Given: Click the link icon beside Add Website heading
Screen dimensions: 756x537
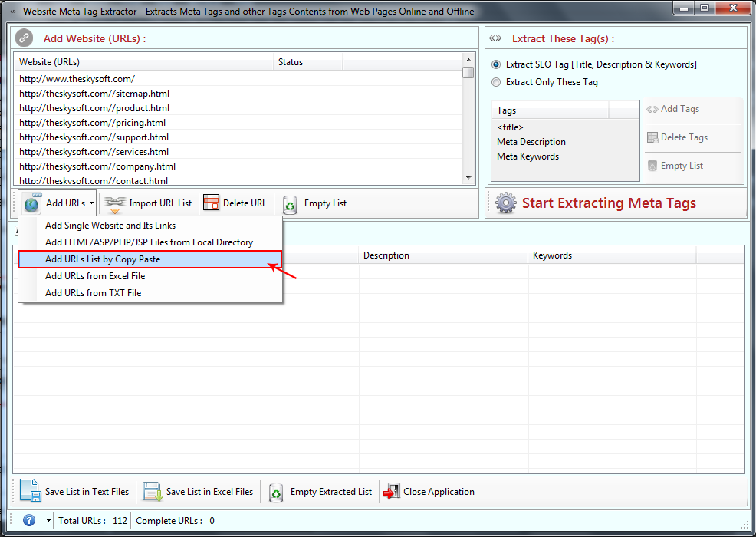Looking at the screenshot, I should pyautogui.click(x=24, y=38).
